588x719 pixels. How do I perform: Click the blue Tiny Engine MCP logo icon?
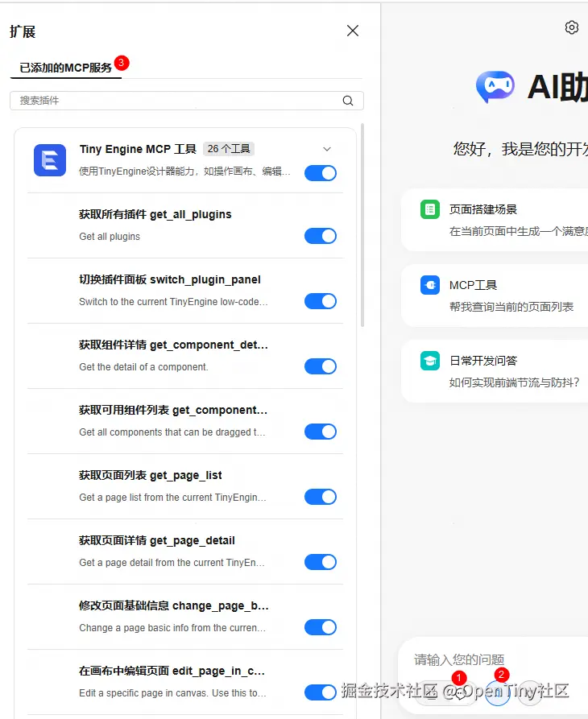tap(50, 160)
